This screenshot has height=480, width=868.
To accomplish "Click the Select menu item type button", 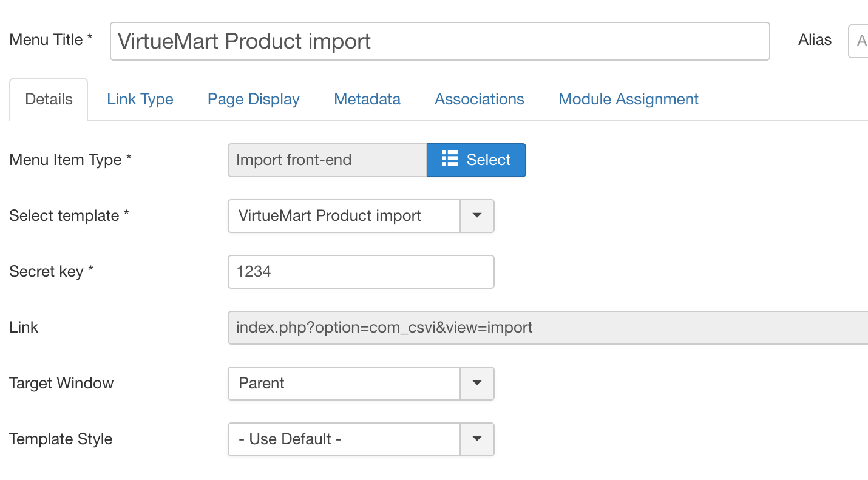I will tap(476, 160).
